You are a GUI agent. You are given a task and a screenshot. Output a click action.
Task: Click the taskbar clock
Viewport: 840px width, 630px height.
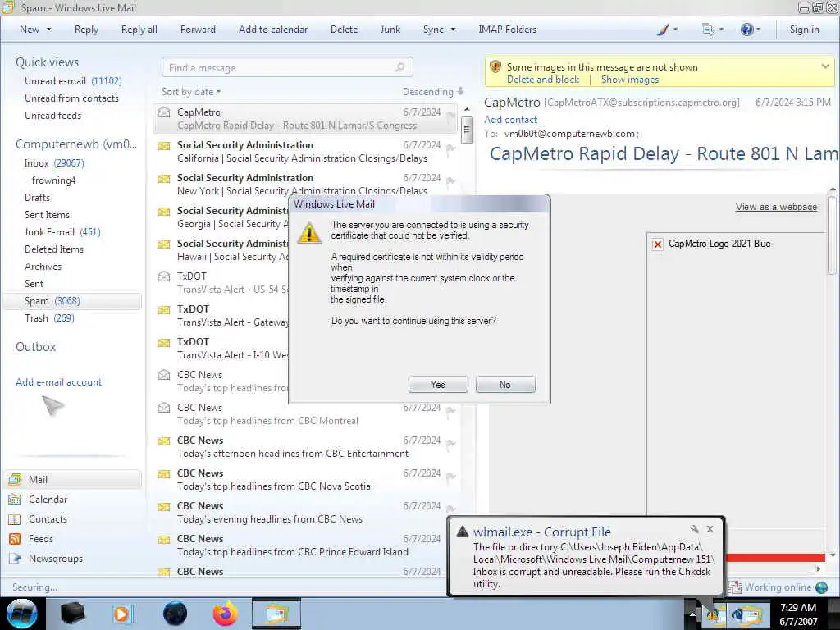point(798,614)
